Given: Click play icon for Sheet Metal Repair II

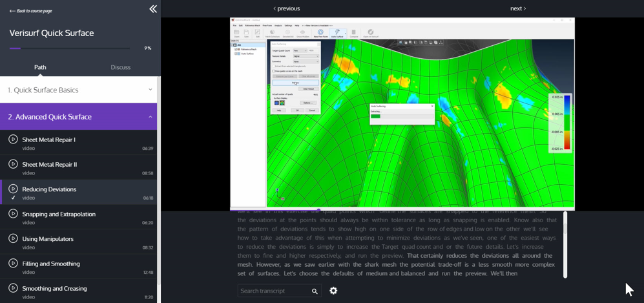Looking at the screenshot, I should tap(13, 164).
